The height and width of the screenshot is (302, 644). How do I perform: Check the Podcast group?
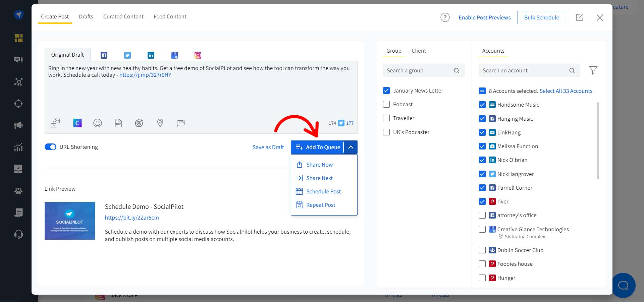pos(386,104)
